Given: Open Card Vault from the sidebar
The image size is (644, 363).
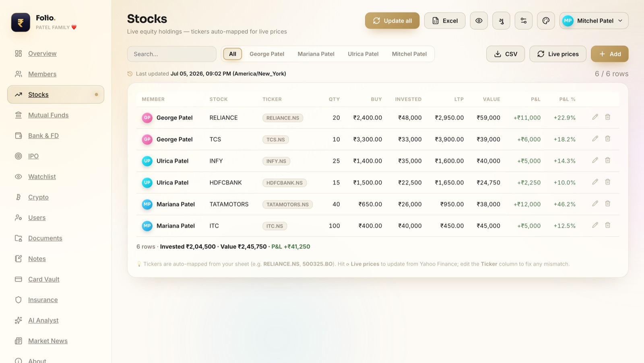Looking at the screenshot, I should (56, 279).
